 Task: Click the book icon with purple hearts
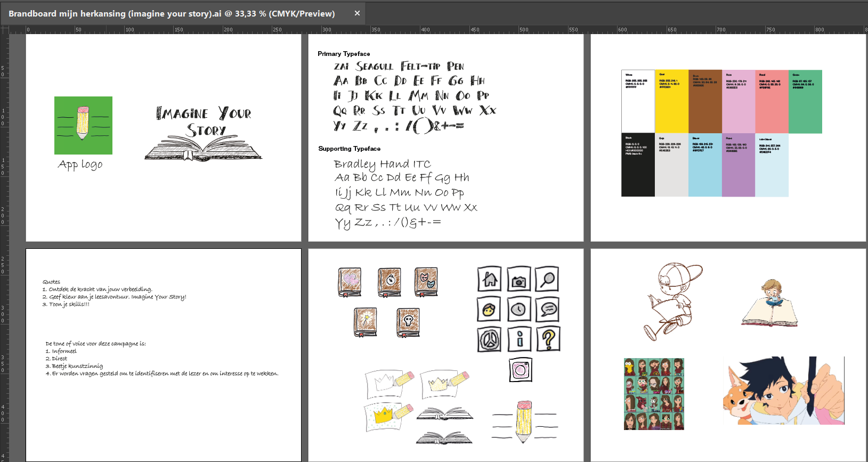click(350, 282)
